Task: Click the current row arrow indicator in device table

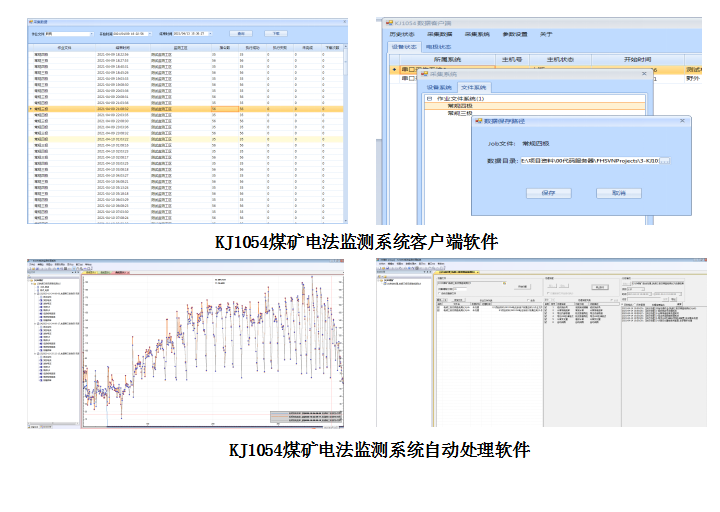Action: coord(392,70)
